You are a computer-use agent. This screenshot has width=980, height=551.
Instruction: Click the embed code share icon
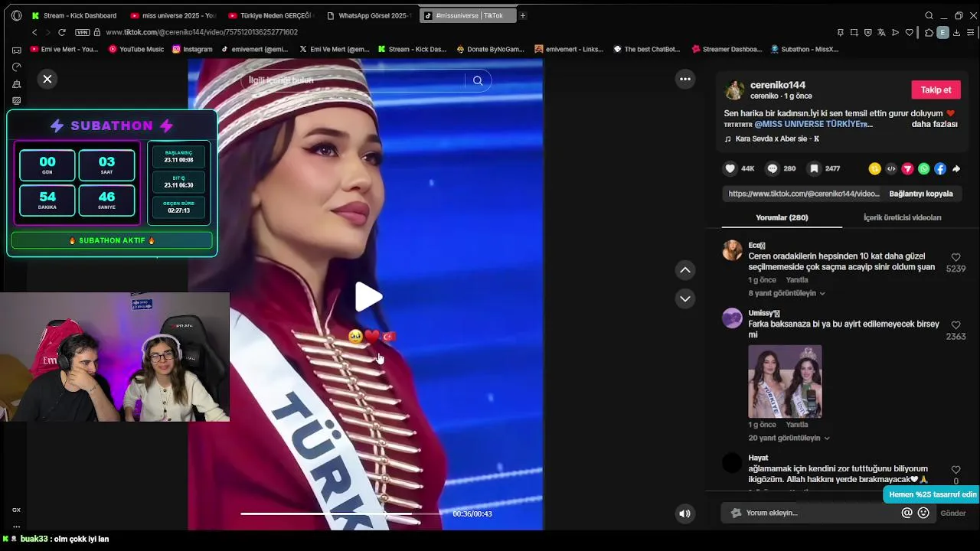(x=891, y=168)
